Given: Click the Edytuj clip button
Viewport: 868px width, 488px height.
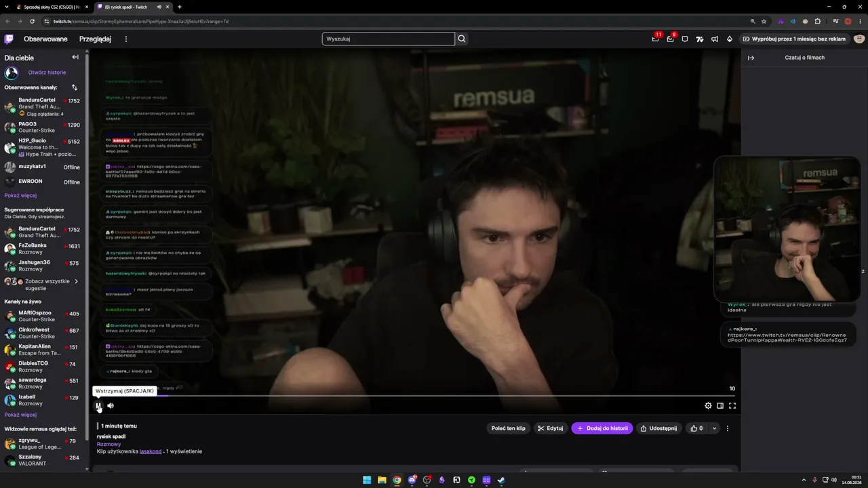Looking at the screenshot, I should [x=550, y=428].
